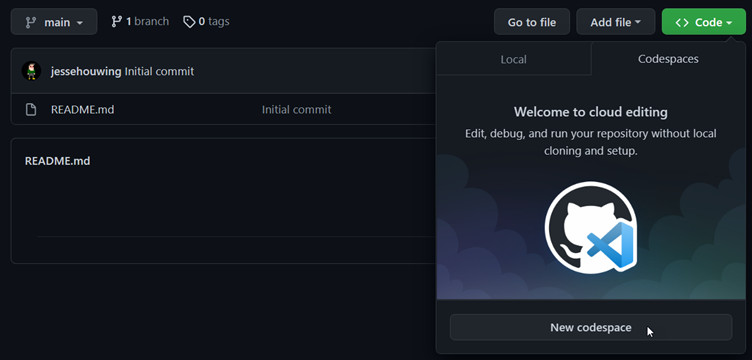Click the blue VS Code logo
752x360 pixels.
click(x=612, y=245)
